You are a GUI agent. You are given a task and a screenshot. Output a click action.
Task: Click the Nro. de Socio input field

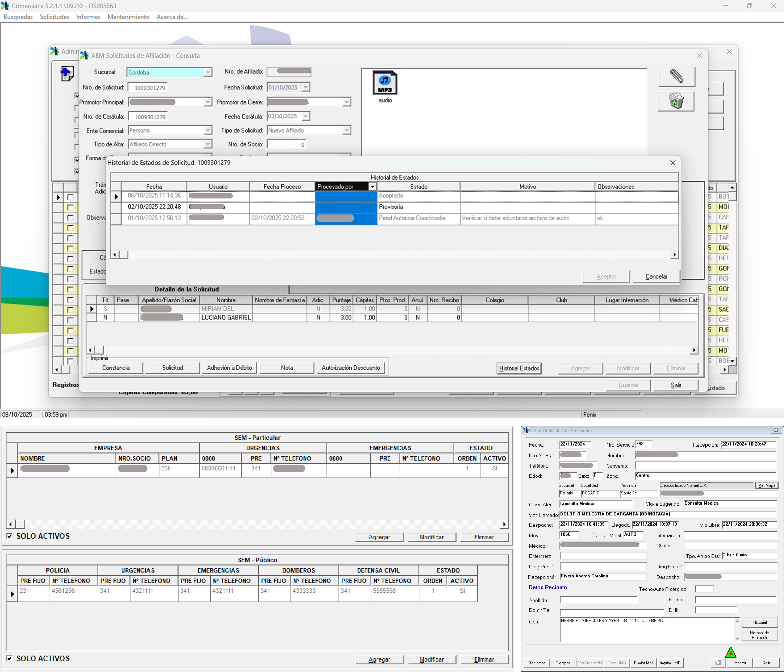(x=287, y=145)
